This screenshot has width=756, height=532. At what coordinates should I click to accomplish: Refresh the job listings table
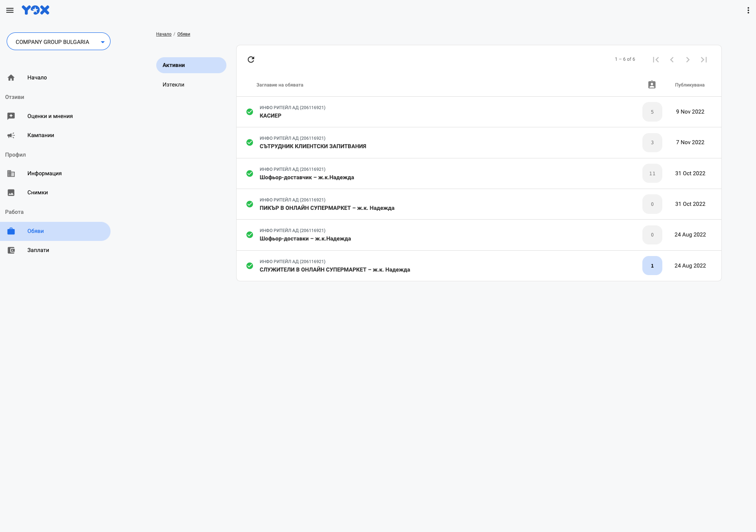tap(251, 59)
